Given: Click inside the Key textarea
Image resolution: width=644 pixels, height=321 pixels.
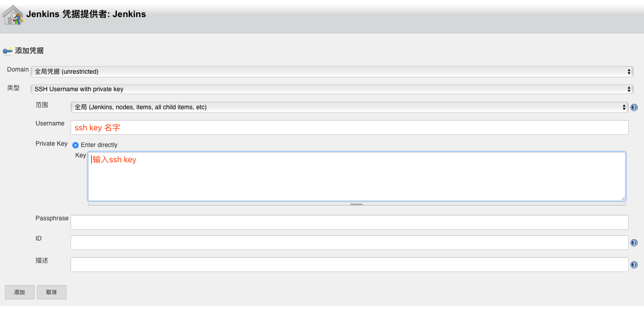Looking at the screenshot, I should [357, 176].
